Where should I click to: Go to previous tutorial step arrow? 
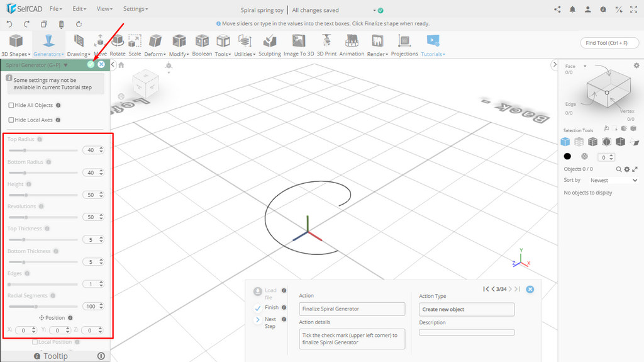[493, 289]
